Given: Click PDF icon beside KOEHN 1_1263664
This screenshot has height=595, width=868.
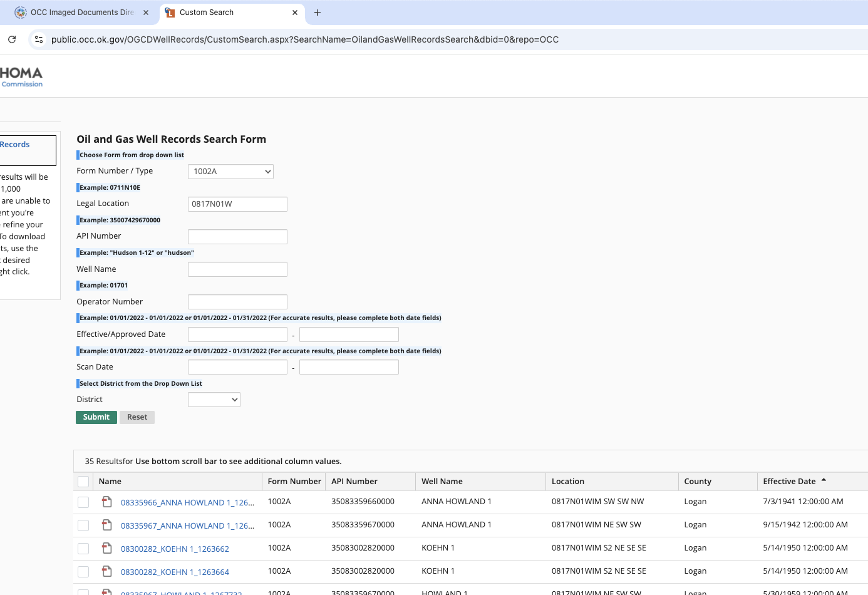Looking at the screenshot, I should [x=107, y=571].
